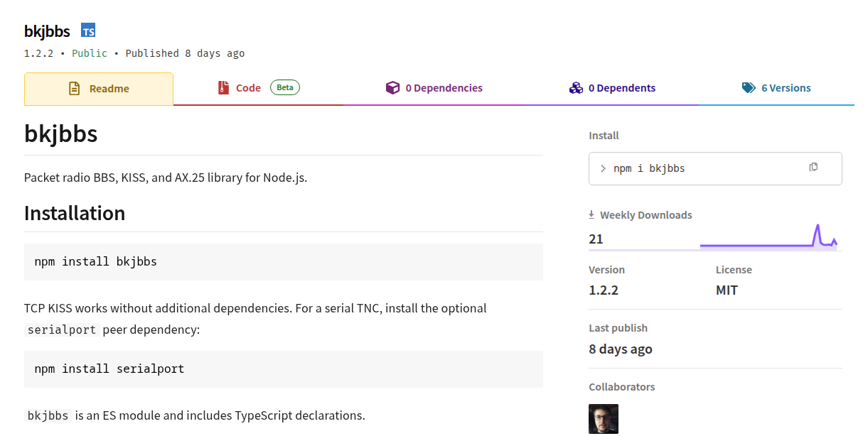
Task: Click the bkjbbs Readme heading
Action: [x=60, y=133]
